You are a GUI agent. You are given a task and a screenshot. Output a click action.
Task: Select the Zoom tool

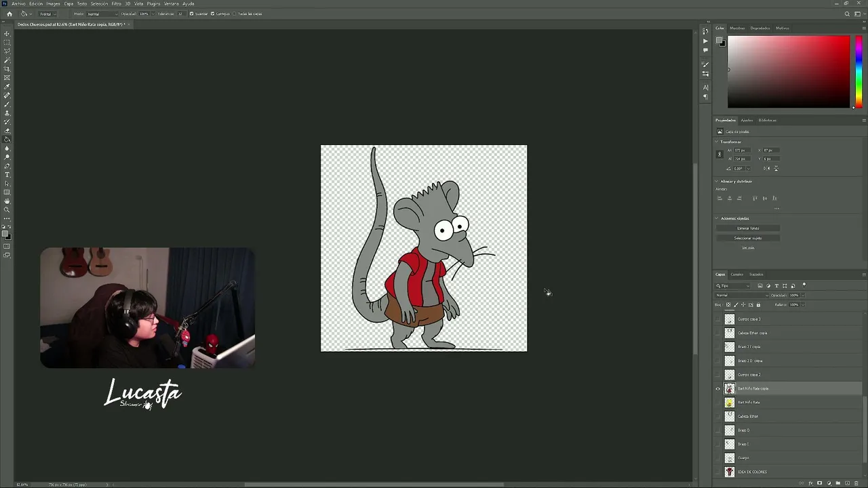pyautogui.click(x=7, y=209)
